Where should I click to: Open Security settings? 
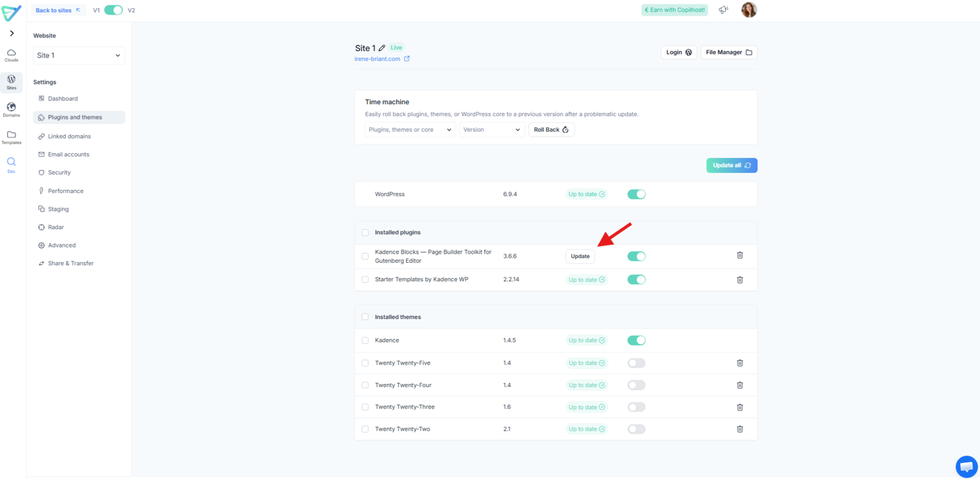[79, 173]
